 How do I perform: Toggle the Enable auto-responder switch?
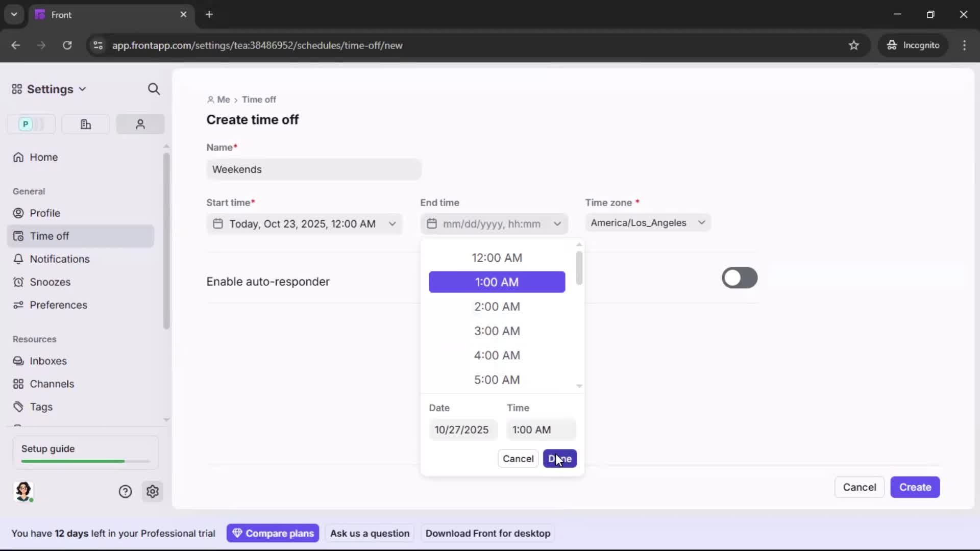[739, 278]
